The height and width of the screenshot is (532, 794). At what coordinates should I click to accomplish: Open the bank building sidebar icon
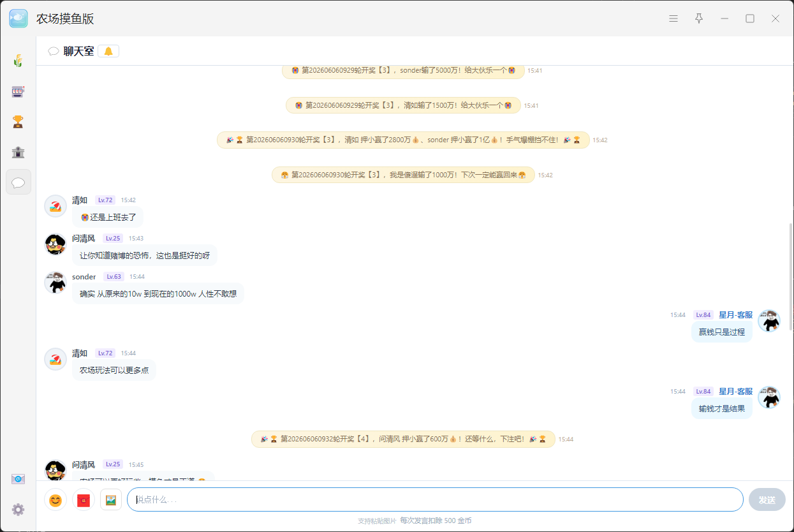[18, 152]
